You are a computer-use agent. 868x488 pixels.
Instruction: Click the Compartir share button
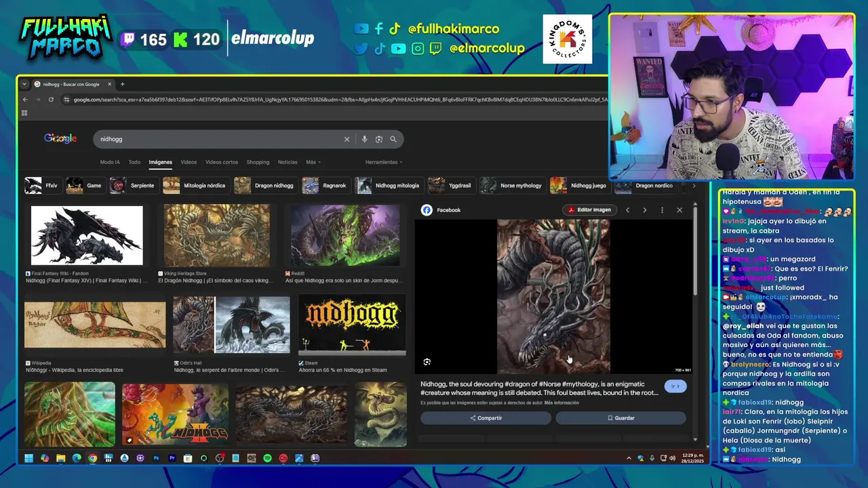click(486, 418)
